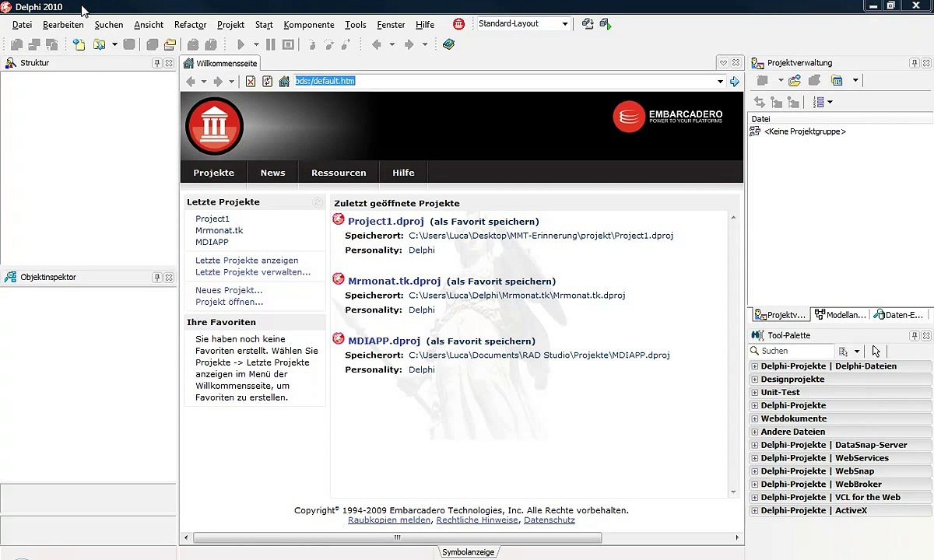
Task: Pin the Struktur panel
Action: coord(157,62)
